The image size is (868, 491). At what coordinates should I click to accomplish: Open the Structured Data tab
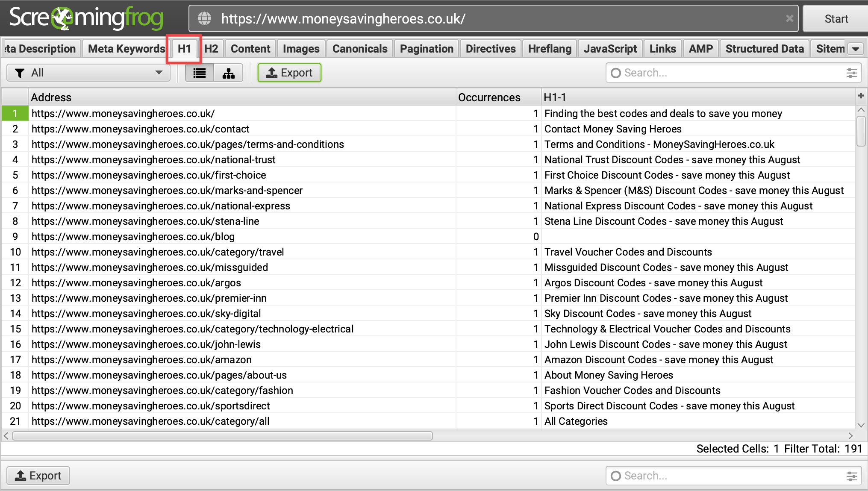coord(764,48)
